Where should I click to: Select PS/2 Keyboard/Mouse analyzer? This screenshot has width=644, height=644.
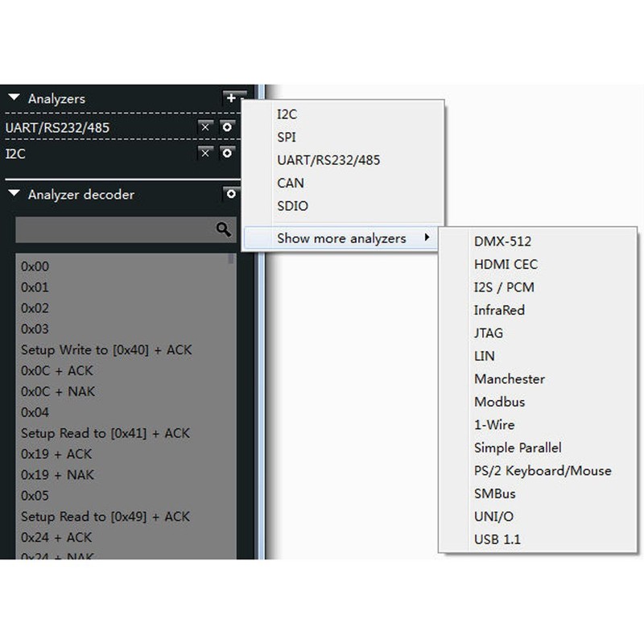pyautogui.click(x=543, y=471)
